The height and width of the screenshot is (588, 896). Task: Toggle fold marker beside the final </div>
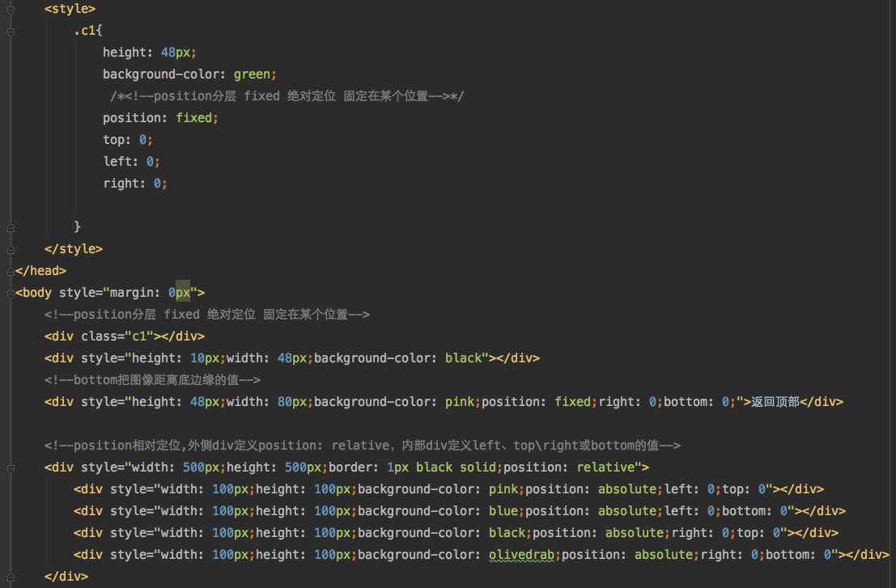point(11,577)
